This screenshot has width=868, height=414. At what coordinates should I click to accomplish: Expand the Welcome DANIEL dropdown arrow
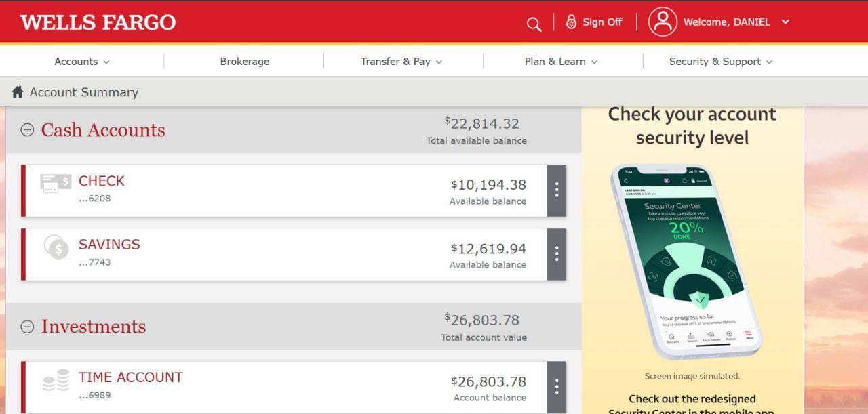click(785, 22)
